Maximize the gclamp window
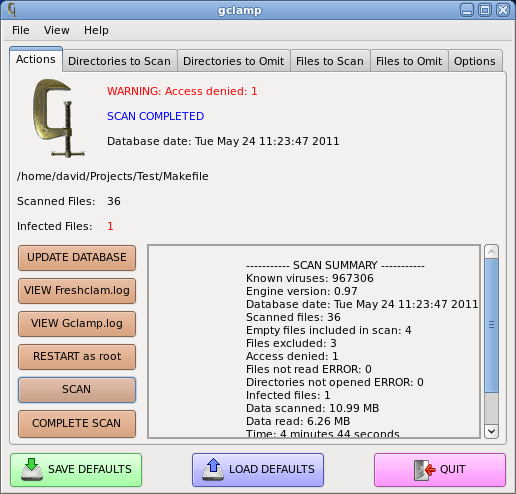 (485, 10)
